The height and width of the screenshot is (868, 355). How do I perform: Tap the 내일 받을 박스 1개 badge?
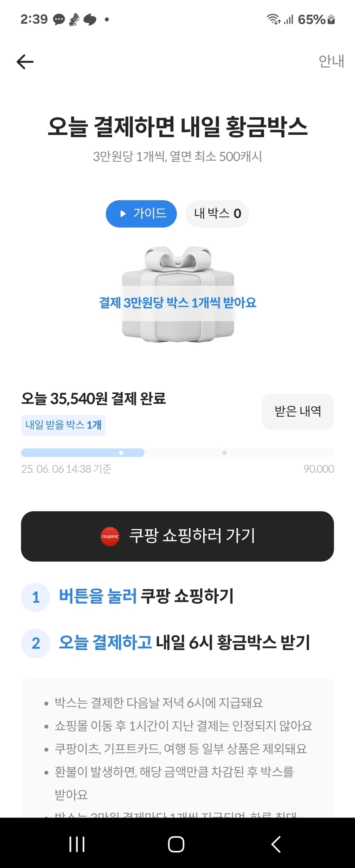(63, 425)
